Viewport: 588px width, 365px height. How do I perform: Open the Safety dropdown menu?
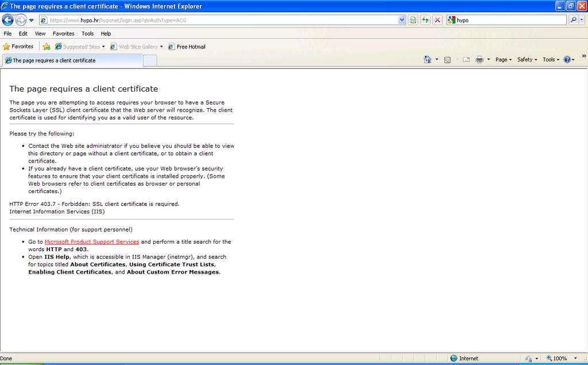click(527, 59)
